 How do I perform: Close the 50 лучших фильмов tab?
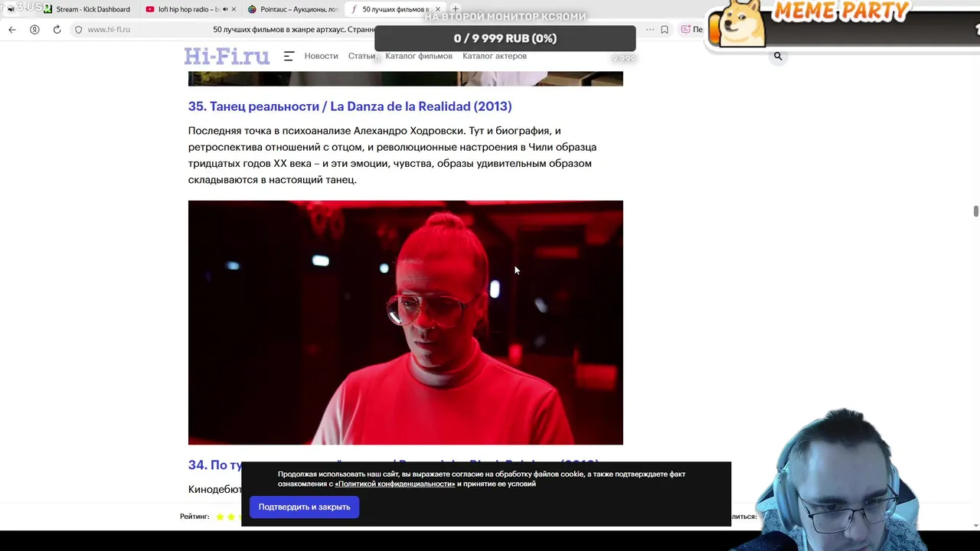point(439,9)
